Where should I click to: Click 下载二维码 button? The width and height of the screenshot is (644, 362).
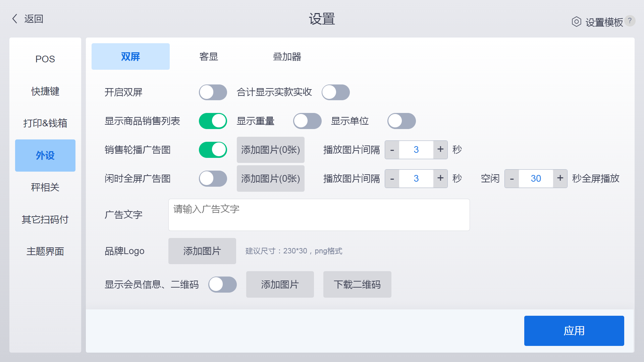357,285
